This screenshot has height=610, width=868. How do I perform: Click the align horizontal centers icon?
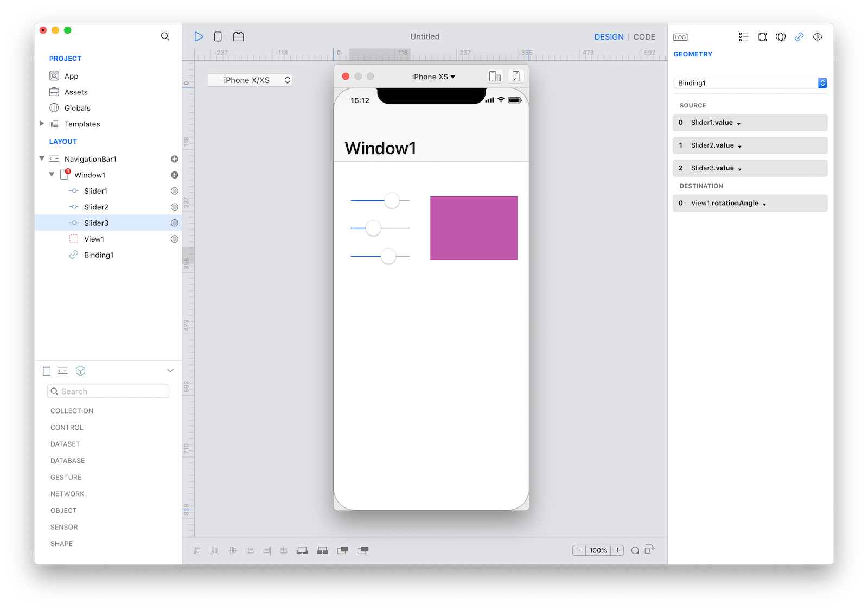coord(284,550)
